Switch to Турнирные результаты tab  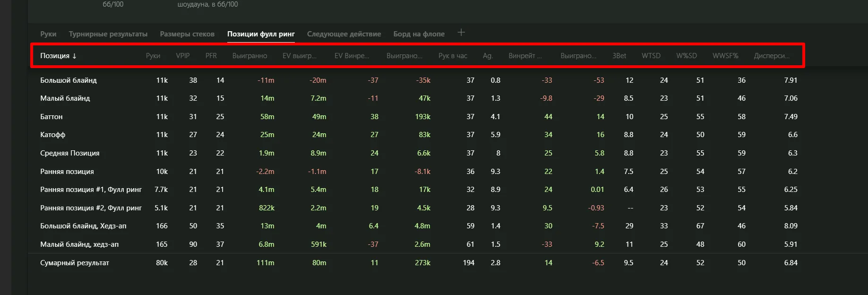tap(108, 34)
